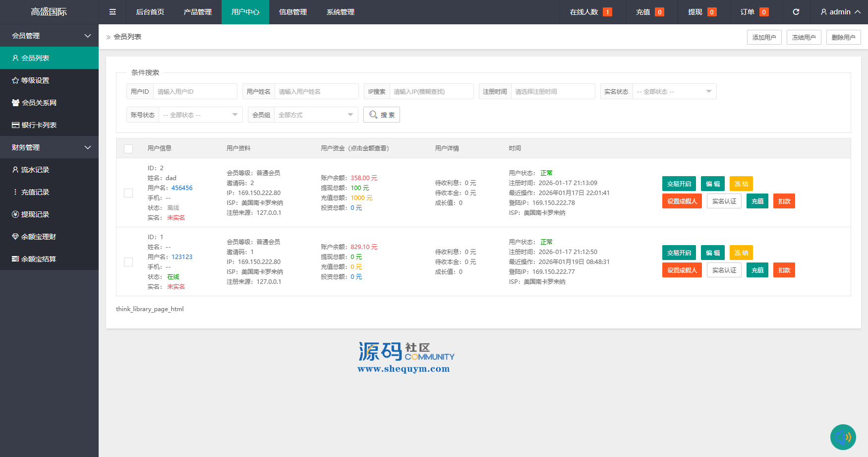Check the checkbox for user ID 2

tap(128, 193)
